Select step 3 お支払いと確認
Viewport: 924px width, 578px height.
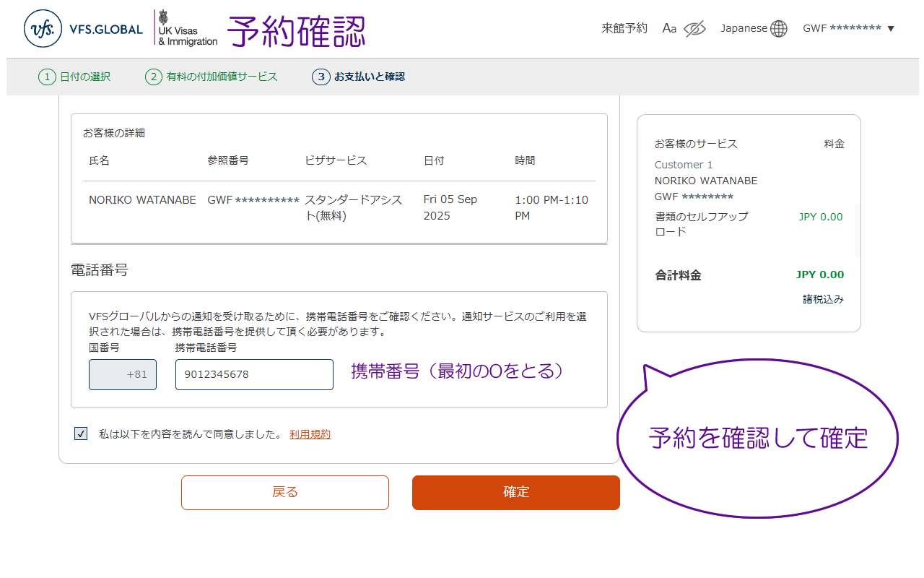(x=369, y=77)
